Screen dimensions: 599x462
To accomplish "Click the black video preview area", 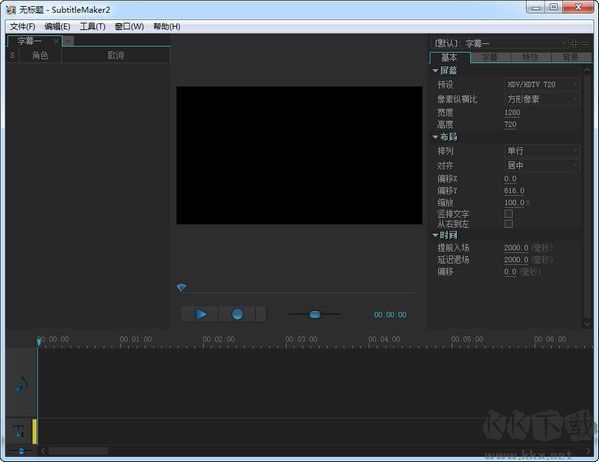I will (x=300, y=155).
